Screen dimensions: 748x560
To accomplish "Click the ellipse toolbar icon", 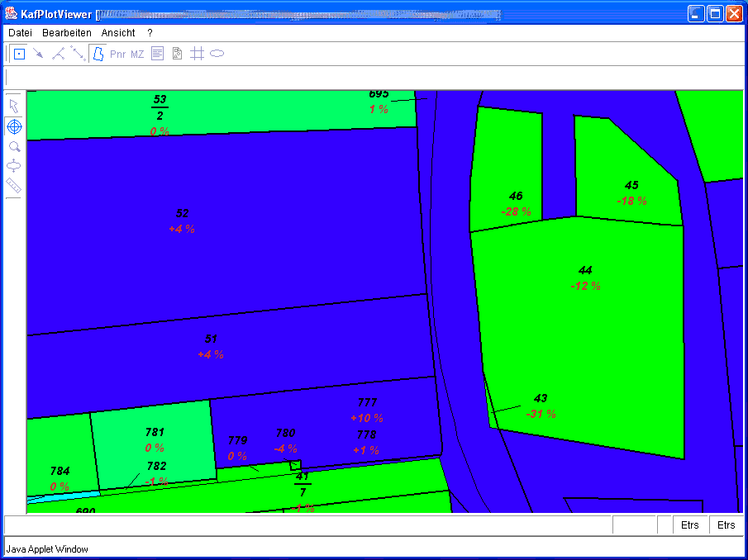I will click(217, 55).
